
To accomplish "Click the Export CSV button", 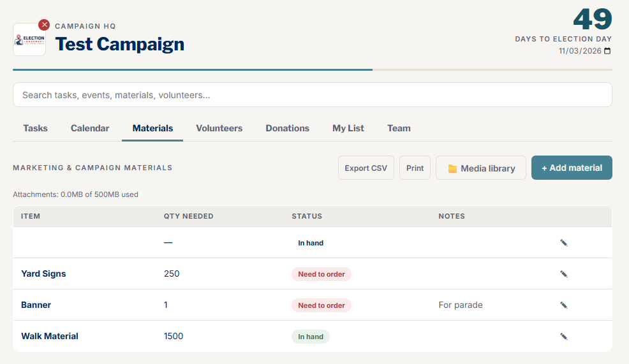I will click(366, 168).
